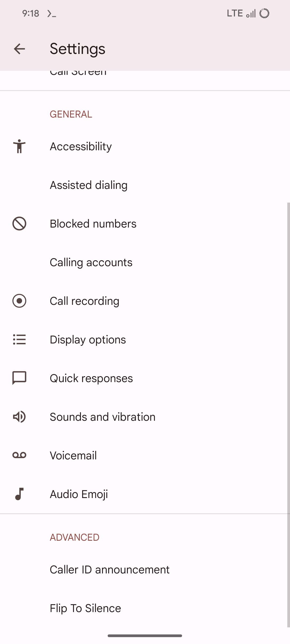
Task: Open Calling accounts settings
Action: tap(91, 262)
